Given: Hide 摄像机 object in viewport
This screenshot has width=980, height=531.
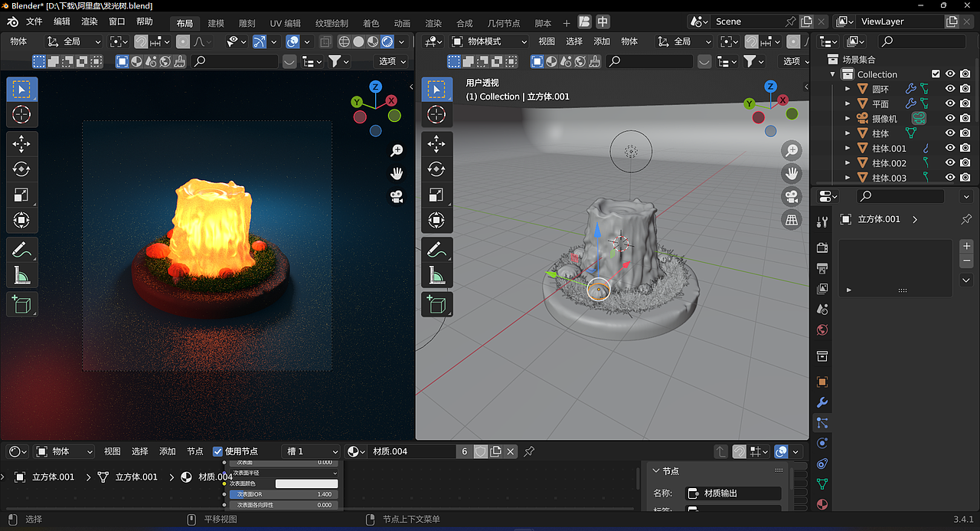Looking at the screenshot, I should tap(950, 119).
